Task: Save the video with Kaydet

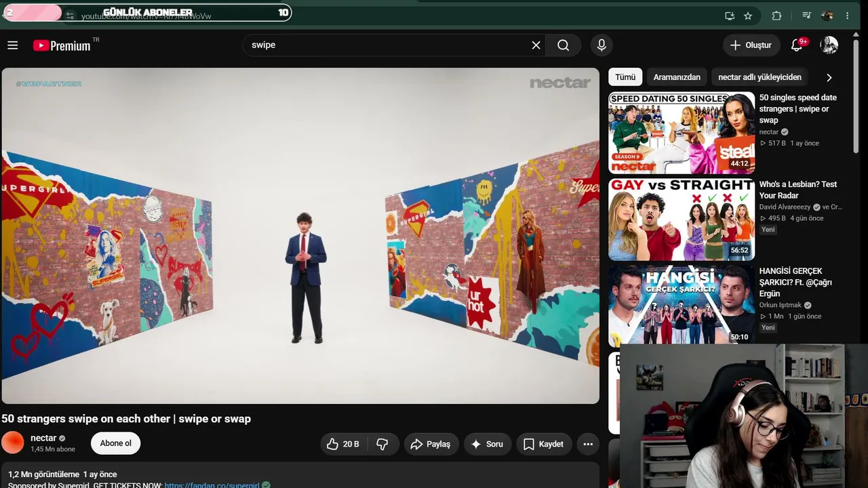Action: click(544, 444)
